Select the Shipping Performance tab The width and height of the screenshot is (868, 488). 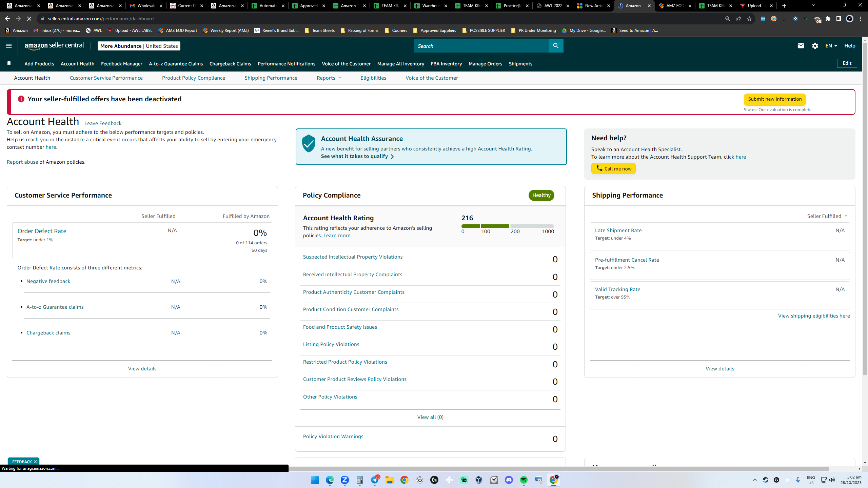click(x=271, y=78)
